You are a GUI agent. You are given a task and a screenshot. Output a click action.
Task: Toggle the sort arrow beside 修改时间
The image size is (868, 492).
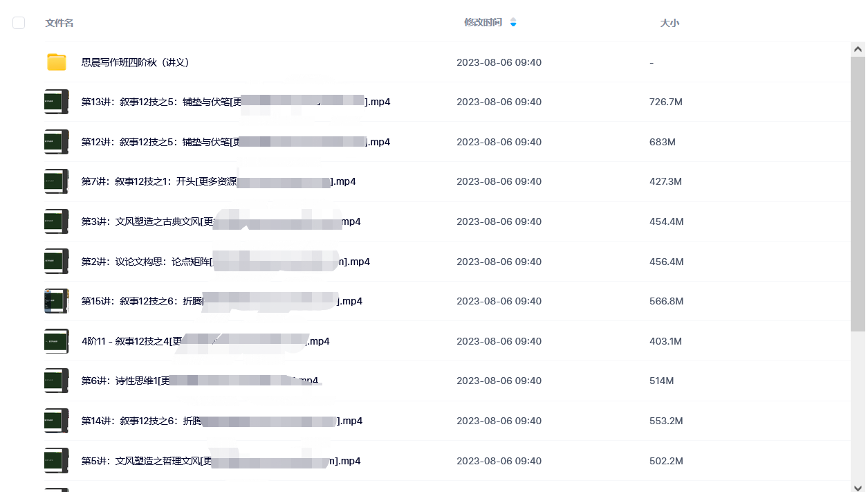513,23
